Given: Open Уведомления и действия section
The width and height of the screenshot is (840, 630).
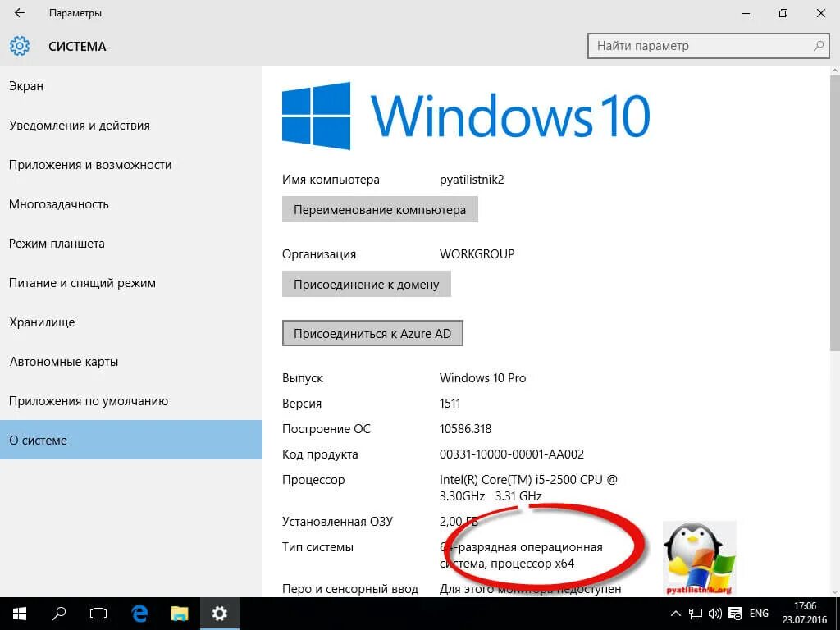Looking at the screenshot, I should [131, 126].
